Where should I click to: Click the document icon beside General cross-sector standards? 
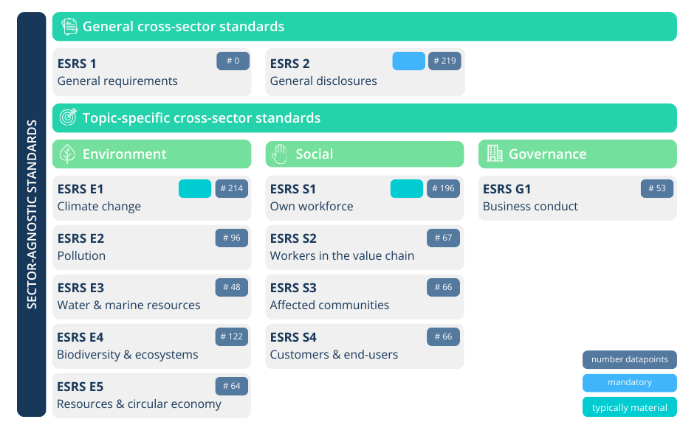coord(69,27)
